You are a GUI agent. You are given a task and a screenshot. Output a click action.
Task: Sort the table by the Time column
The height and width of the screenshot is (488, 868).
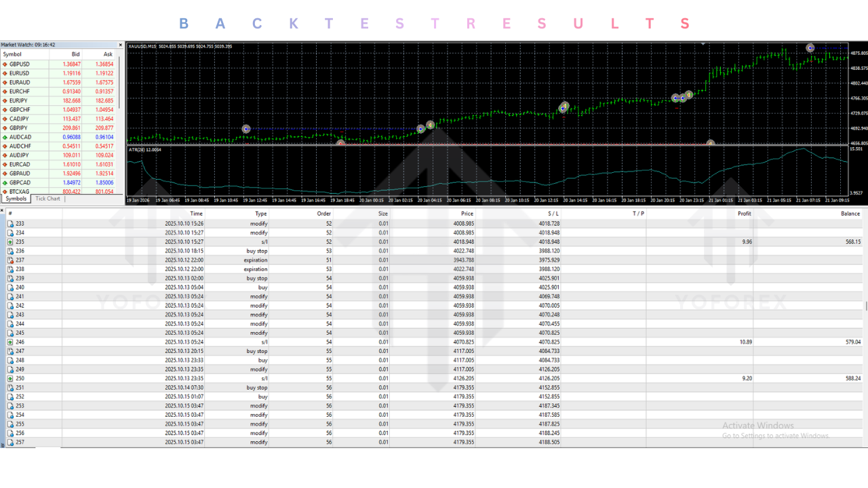point(196,213)
